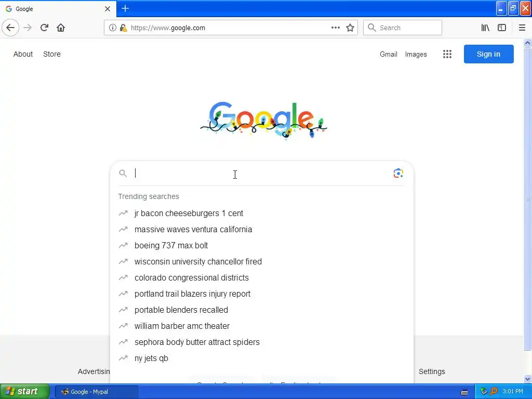
Task: Open the hamburger application menu
Action: [522, 28]
